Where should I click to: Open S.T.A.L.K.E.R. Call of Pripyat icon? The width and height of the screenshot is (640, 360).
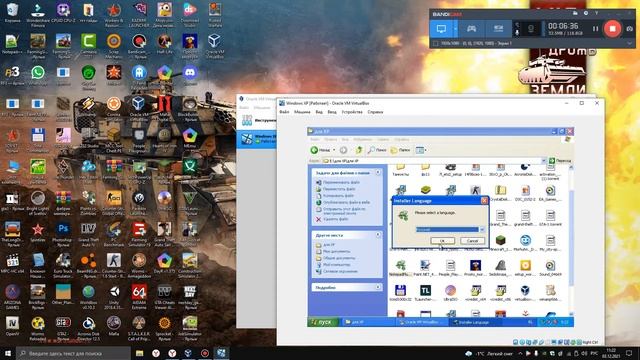coord(139,328)
